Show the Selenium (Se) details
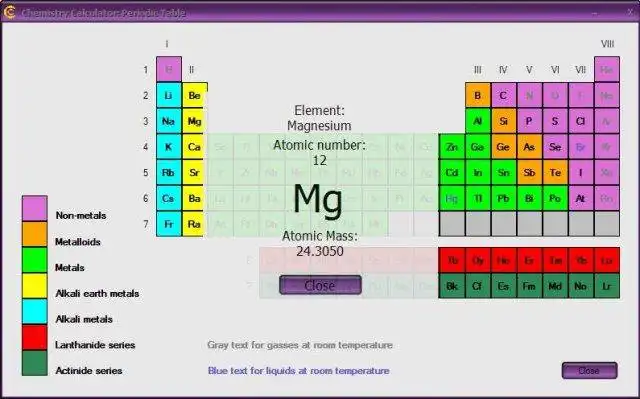 555,147
